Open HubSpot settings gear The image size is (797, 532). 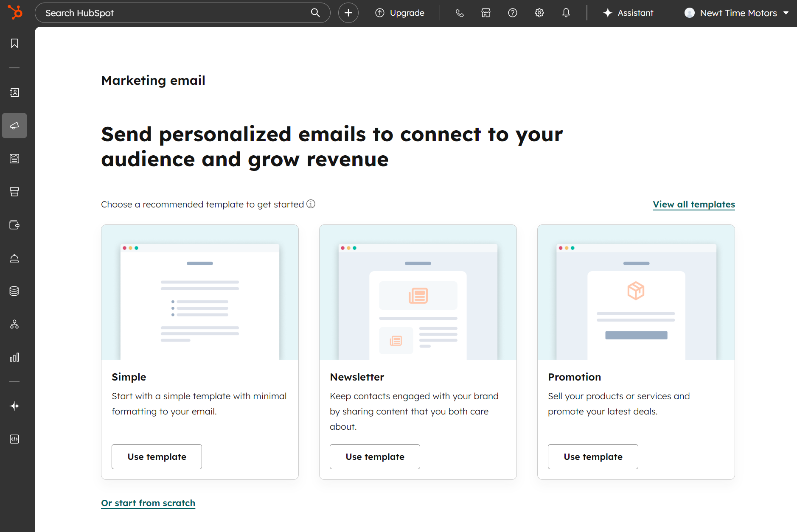pyautogui.click(x=539, y=13)
